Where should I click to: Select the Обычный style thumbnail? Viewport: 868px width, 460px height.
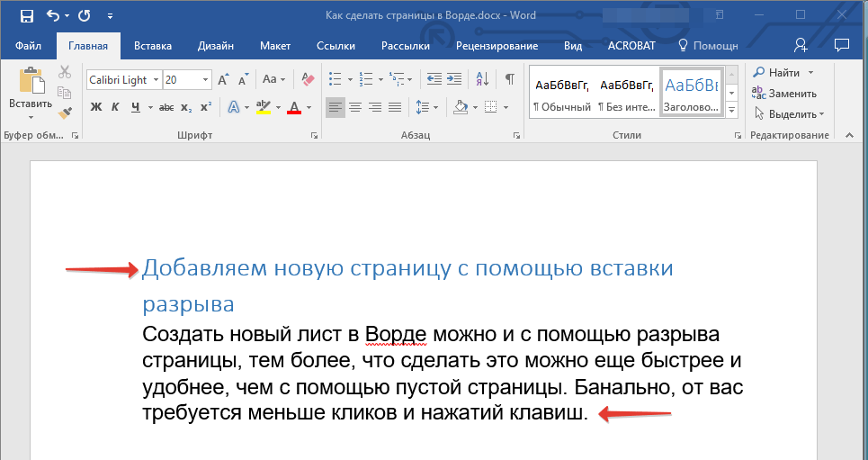click(x=561, y=93)
